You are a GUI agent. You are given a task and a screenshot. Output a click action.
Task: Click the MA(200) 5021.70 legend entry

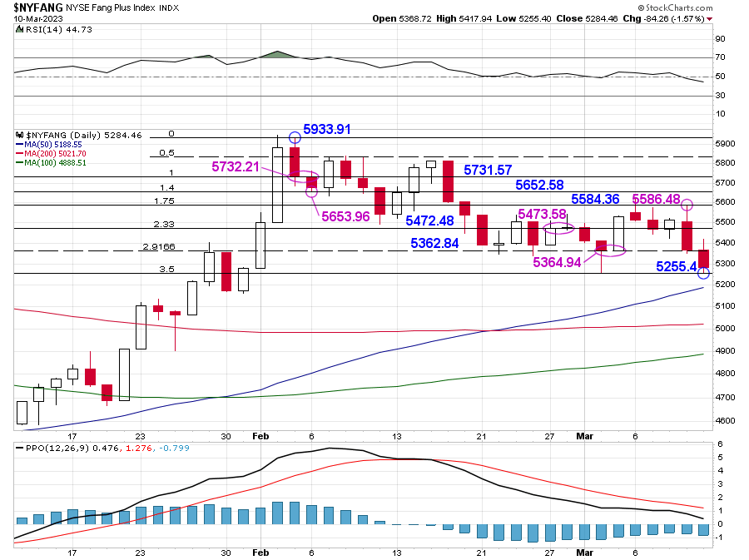(55, 154)
